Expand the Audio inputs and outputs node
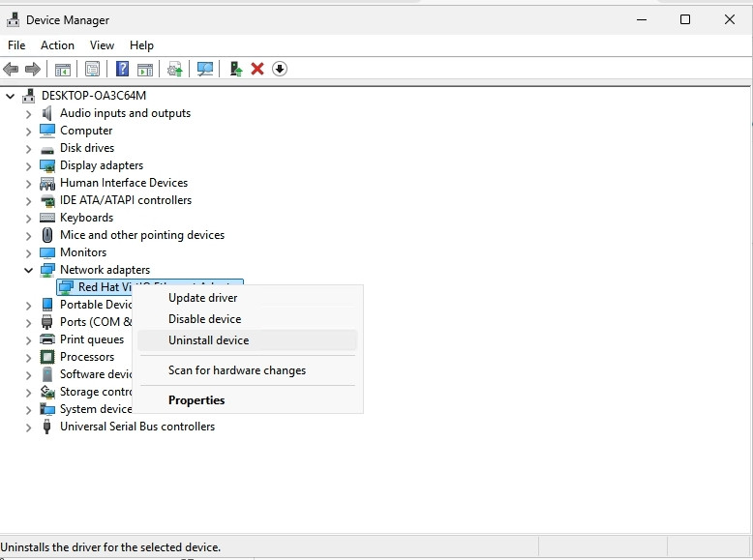The width and height of the screenshot is (753, 560). [x=28, y=113]
